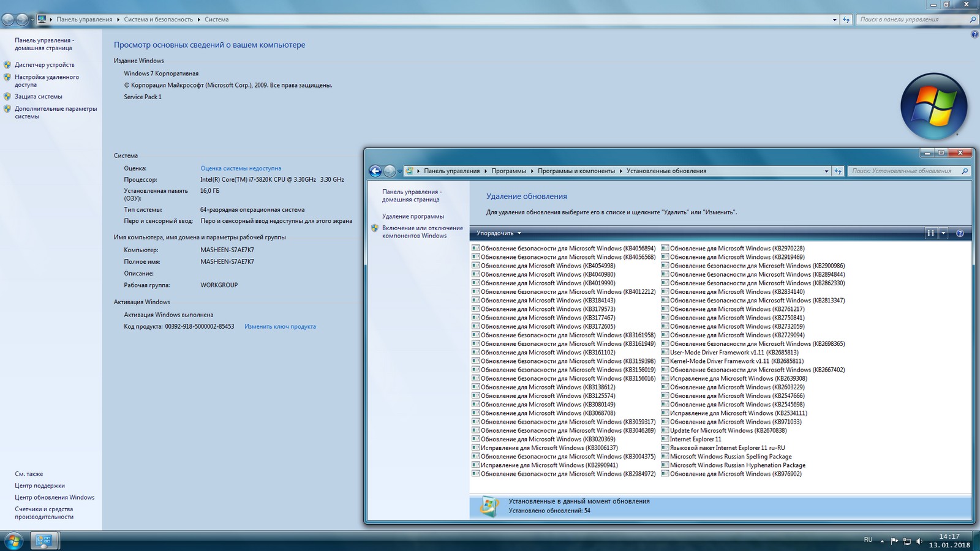Open Центр поддержки link

click(40, 486)
